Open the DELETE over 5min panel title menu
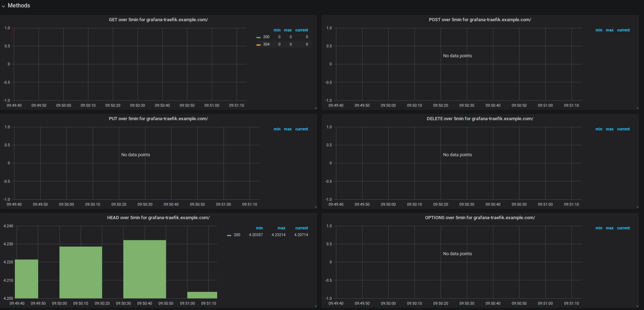The image size is (644, 310). [x=480, y=119]
